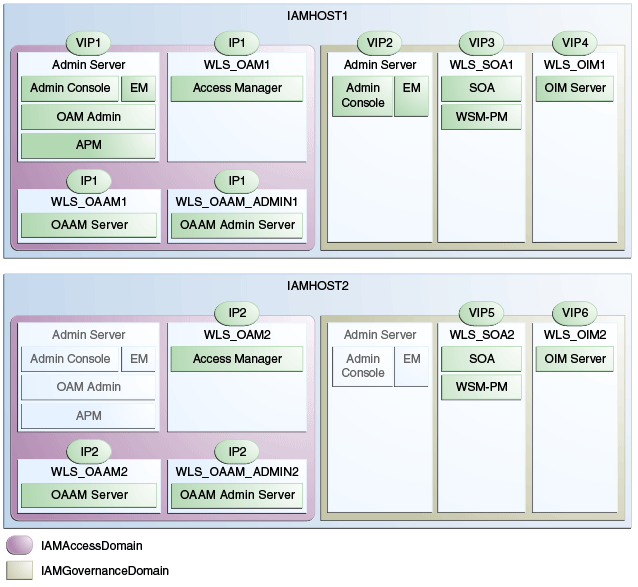
Task: Click the WLS_OAM1 server label
Action: point(237,65)
